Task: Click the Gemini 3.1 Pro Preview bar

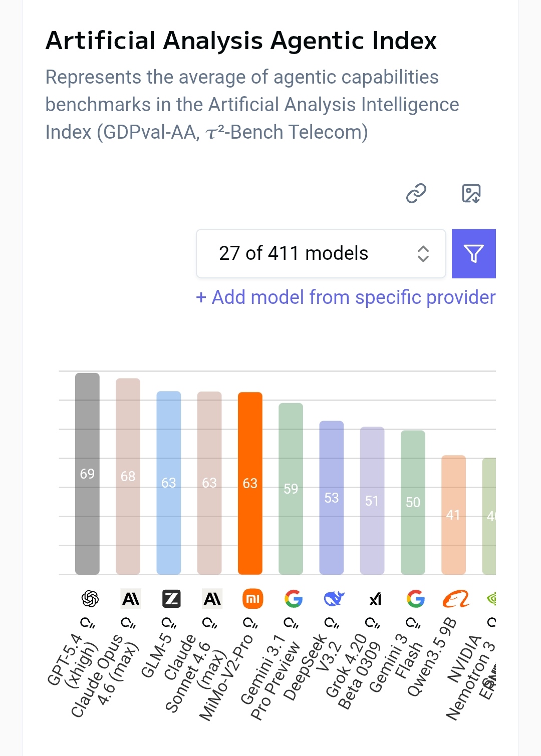Action: click(291, 489)
